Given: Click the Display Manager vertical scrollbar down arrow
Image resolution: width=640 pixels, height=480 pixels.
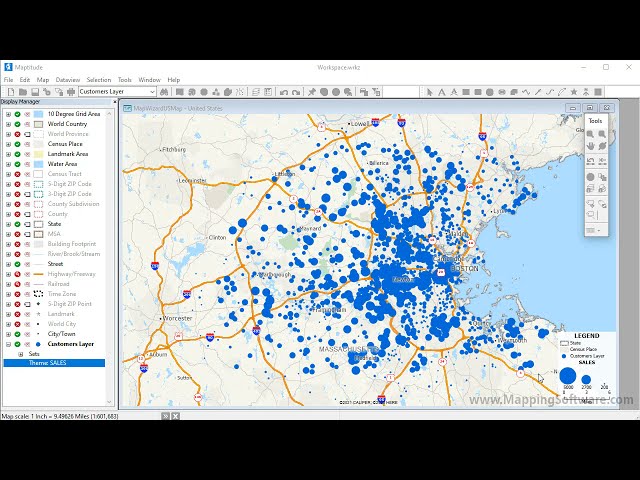Looking at the screenshot, I should [109, 402].
